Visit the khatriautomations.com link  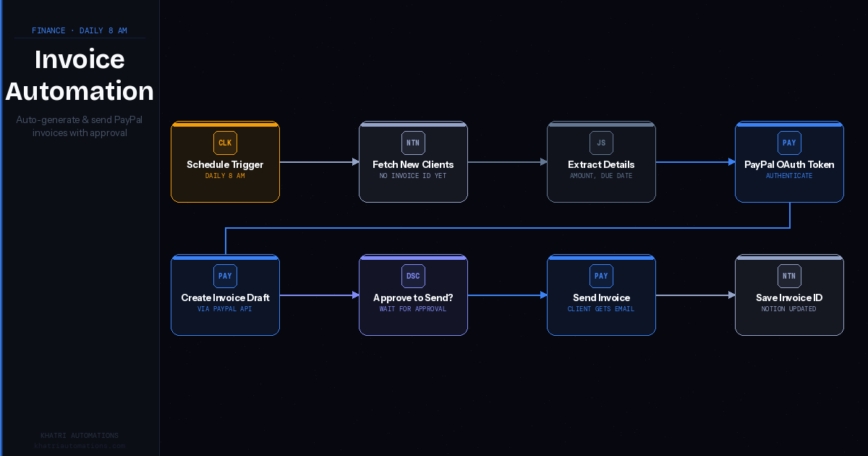point(80,445)
